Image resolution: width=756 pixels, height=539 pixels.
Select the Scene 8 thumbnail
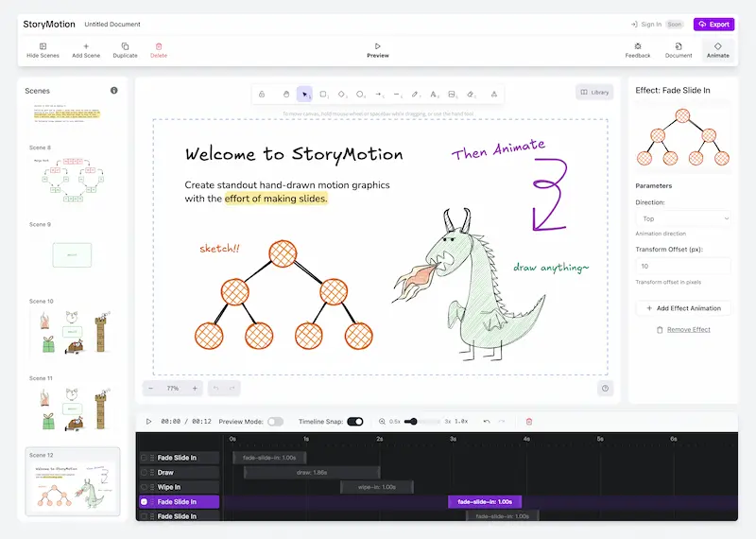pos(73,180)
